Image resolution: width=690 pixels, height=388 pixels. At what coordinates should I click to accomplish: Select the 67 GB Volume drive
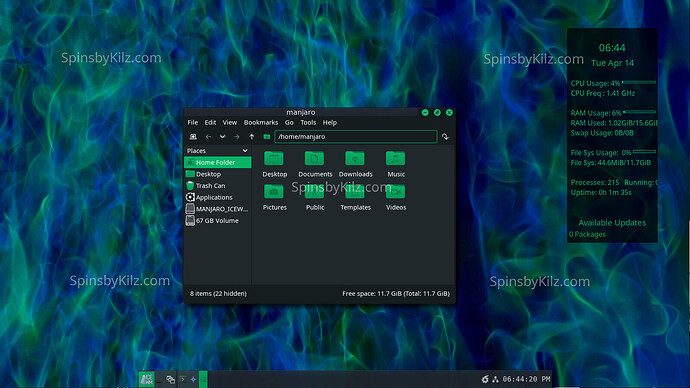pyautogui.click(x=217, y=220)
